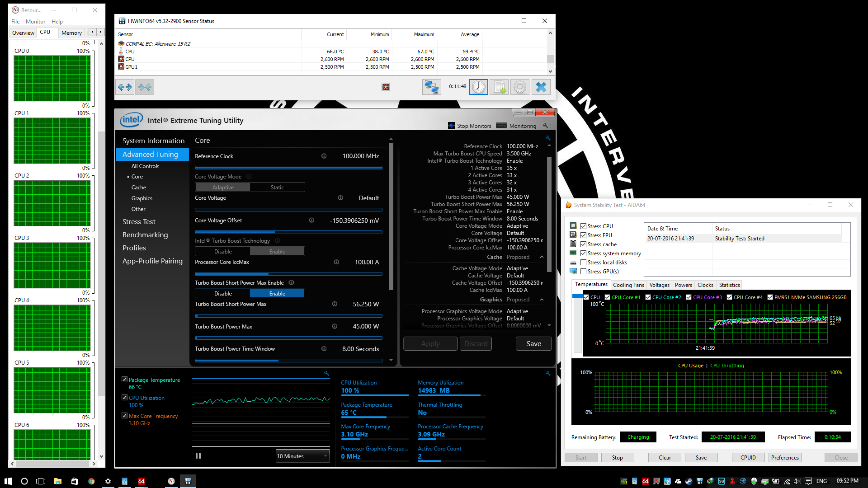
Task: Disable Turbo Boost Short Power Max
Action: coord(223,294)
